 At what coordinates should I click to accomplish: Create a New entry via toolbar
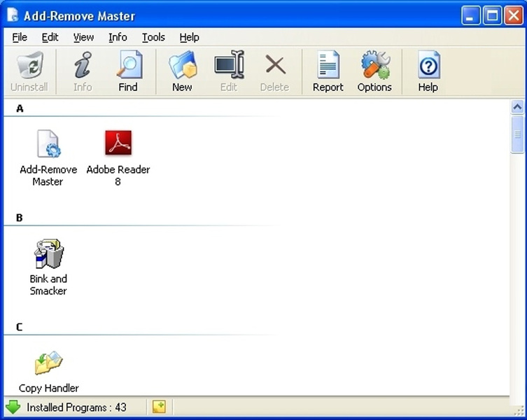tap(182, 71)
